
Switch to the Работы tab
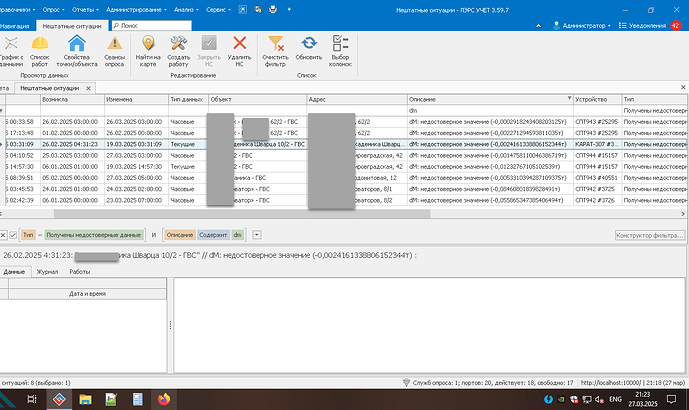click(80, 272)
